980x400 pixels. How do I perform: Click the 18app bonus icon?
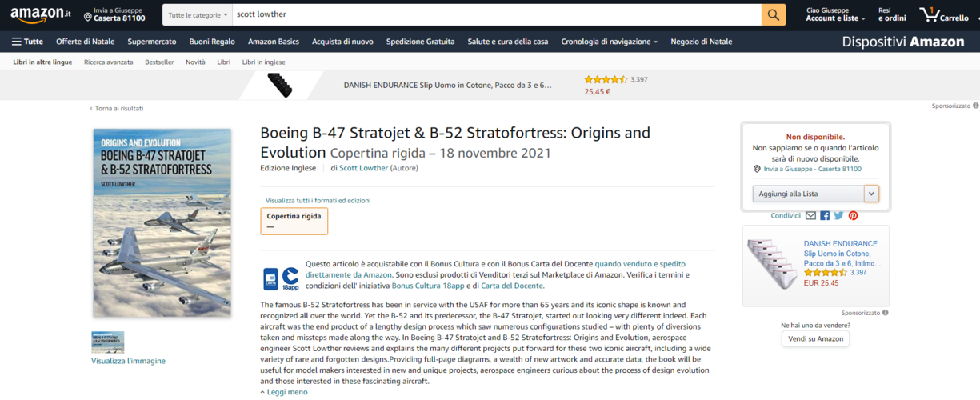[x=290, y=278]
